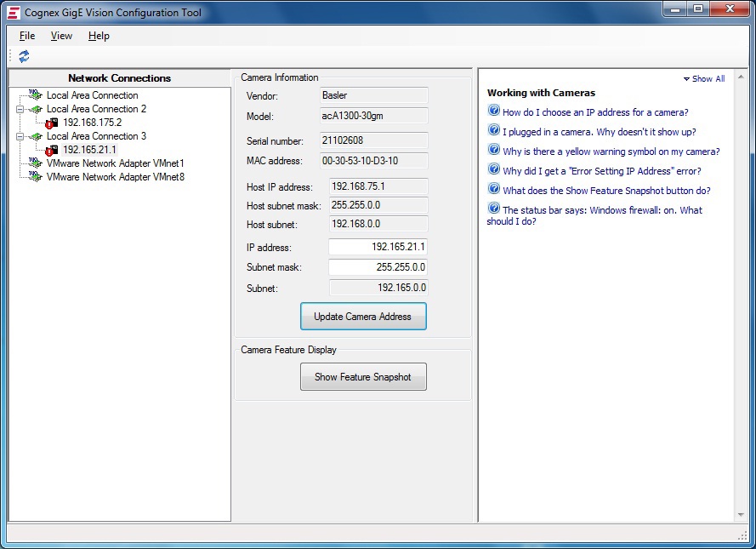Click the VMware Network Adapter VMnet8 icon

(x=35, y=177)
